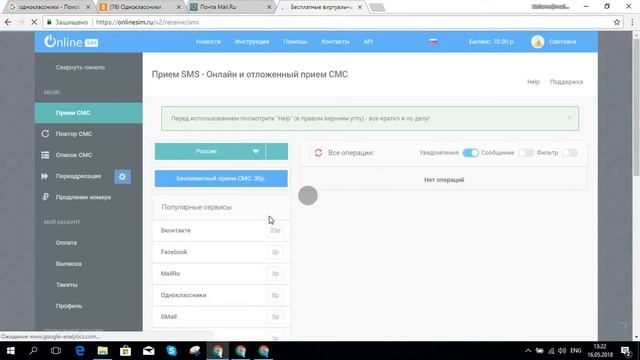Open Оплата in the account menu
The width and height of the screenshot is (640, 360).
pyautogui.click(x=66, y=242)
